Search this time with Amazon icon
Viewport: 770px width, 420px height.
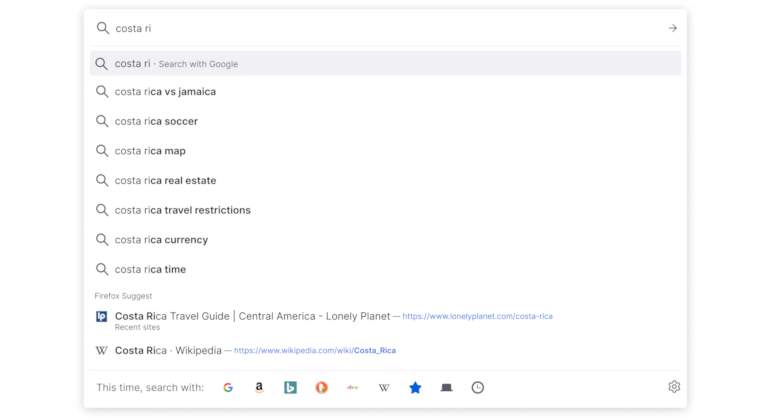pyautogui.click(x=259, y=388)
